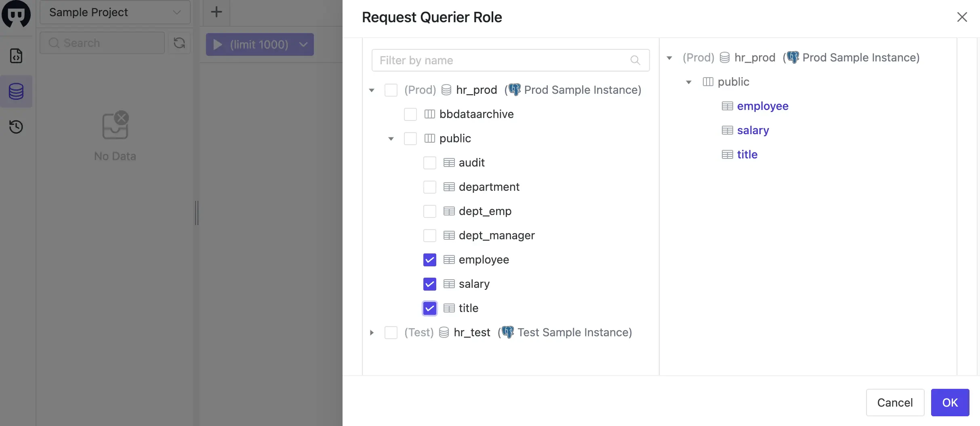Collapse the public schema tree node
Image resolution: width=980 pixels, height=426 pixels.
tap(391, 139)
